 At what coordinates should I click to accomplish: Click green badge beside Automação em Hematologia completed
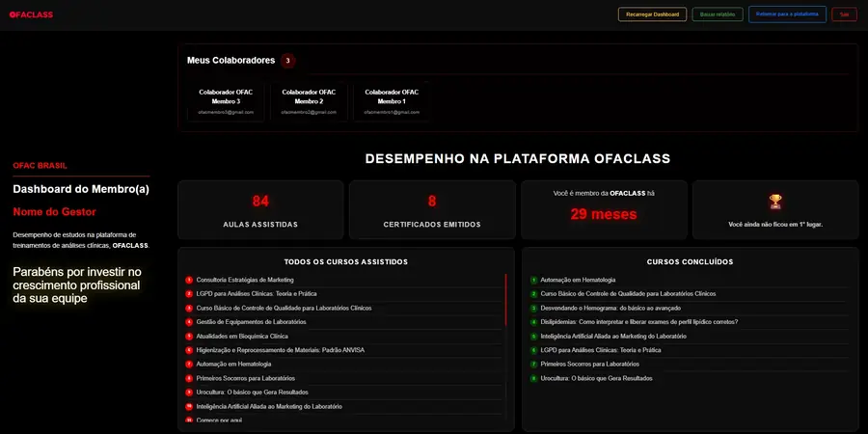click(533, 280)
